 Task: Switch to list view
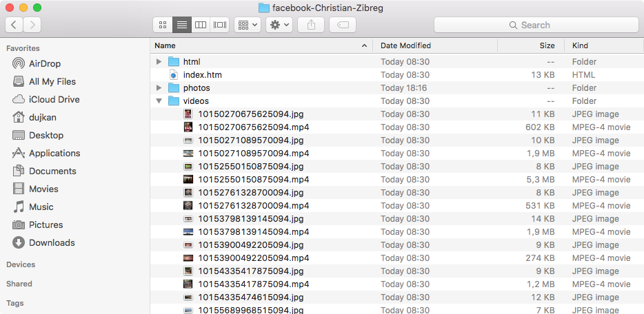pyautogui.click(x=181, y=25)
